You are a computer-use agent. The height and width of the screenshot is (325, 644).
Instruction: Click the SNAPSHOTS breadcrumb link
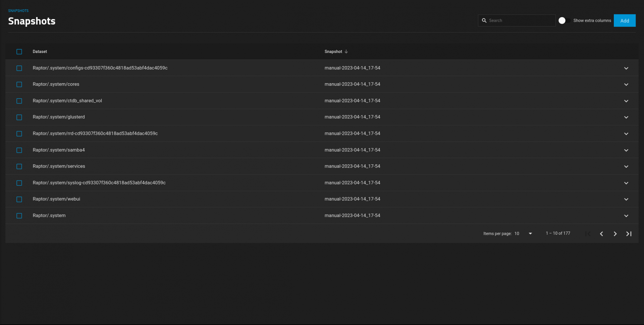[18, 11]
